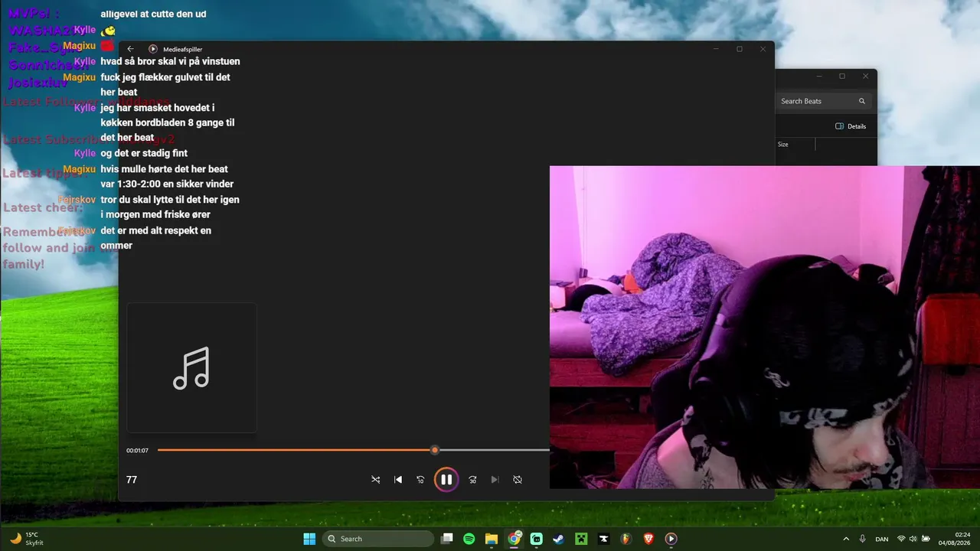980x551 pixels.
Task: Open the anvil app on the taskbar
Action: pyautogui.click(x=604, y=539)
